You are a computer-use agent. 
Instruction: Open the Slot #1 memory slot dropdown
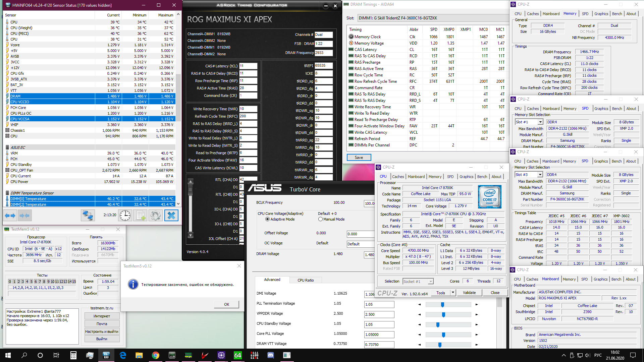[540, 122]
